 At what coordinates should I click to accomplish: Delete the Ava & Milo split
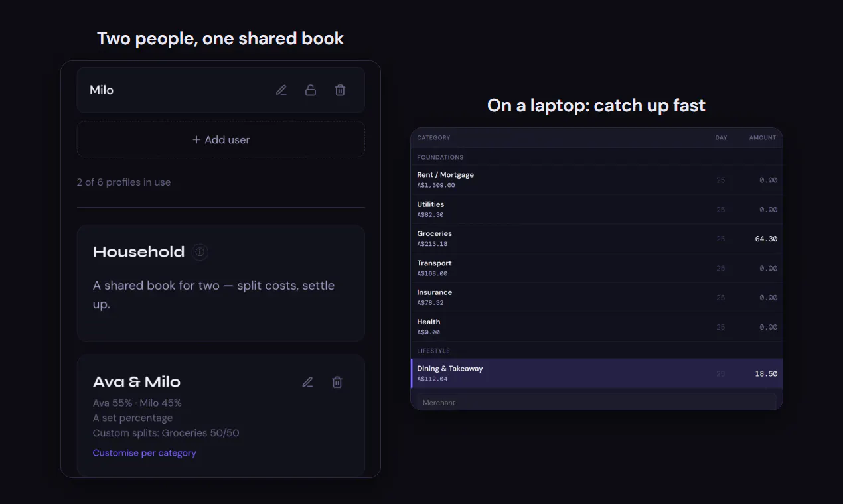click(337, 382)
